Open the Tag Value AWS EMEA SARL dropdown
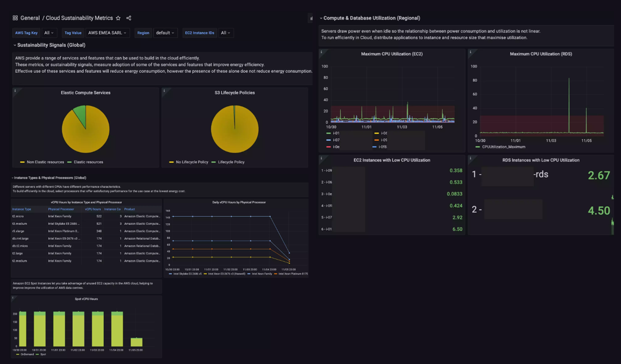The height and width of the screenshot is (364, 621). click(107, 33)
